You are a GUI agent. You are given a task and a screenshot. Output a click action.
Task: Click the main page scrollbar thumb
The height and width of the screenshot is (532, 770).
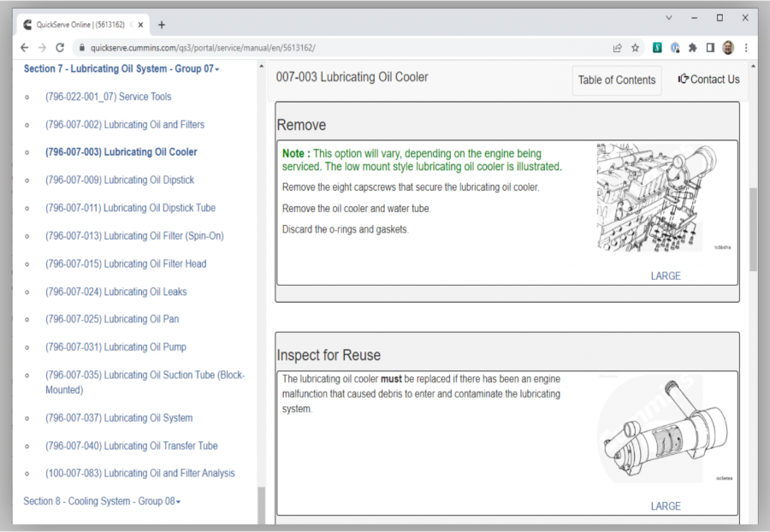coord(753,230)
